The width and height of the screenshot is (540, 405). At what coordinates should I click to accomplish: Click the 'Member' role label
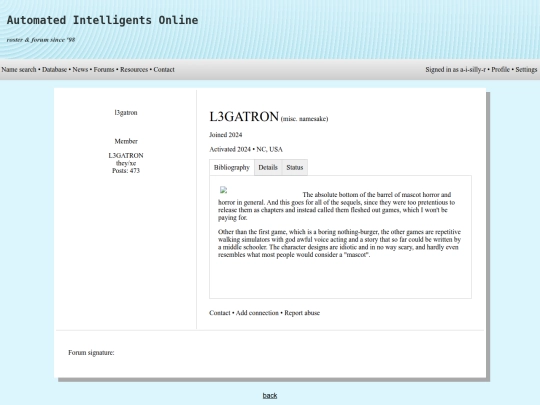(x=126, y=141)
